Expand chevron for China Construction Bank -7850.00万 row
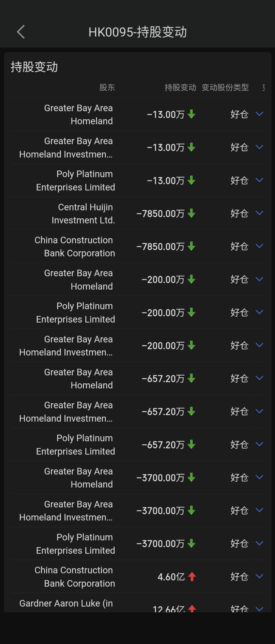Screen dimensions: 275x644 [259, 246]
